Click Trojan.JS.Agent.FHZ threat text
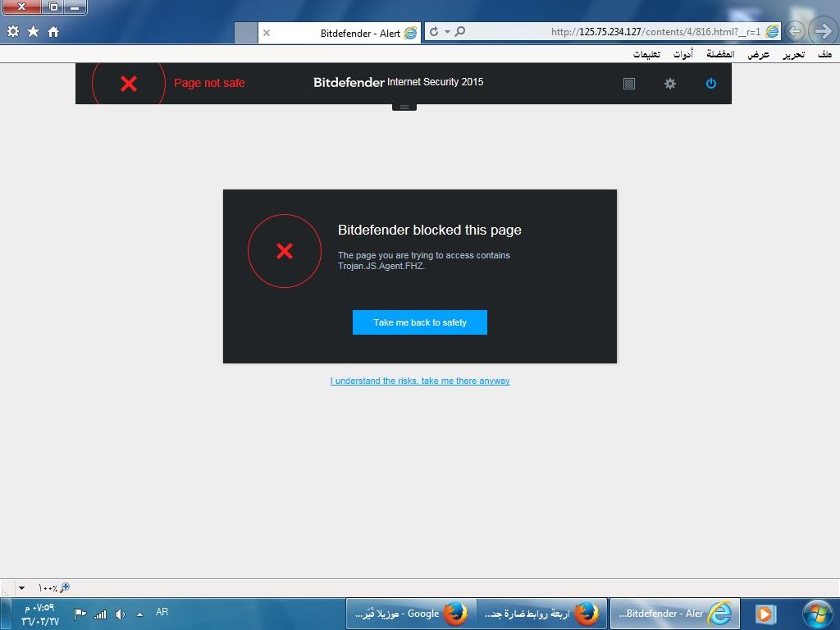Screen dimensions: 840x630 (381, 266)
